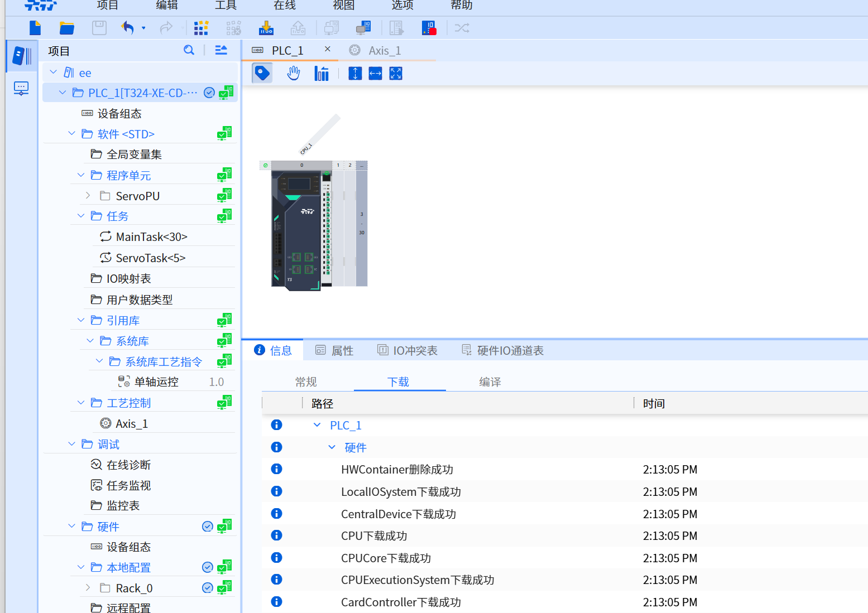The width and height of the screenshot is (868, 613).
Task: Select the hand pan tool
Action: (x=294, y=73)
